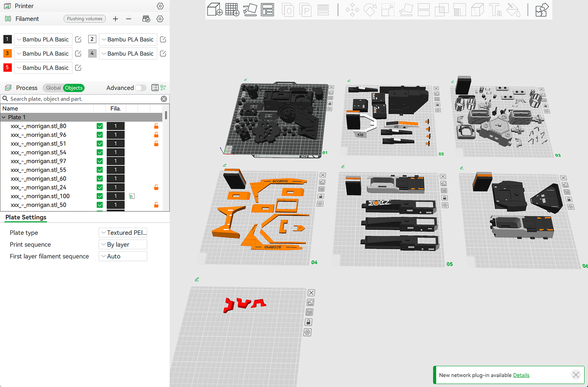
Task: Open filament 1 Bambu PLA Basic dropdown
Action: [x=43, y=39]
